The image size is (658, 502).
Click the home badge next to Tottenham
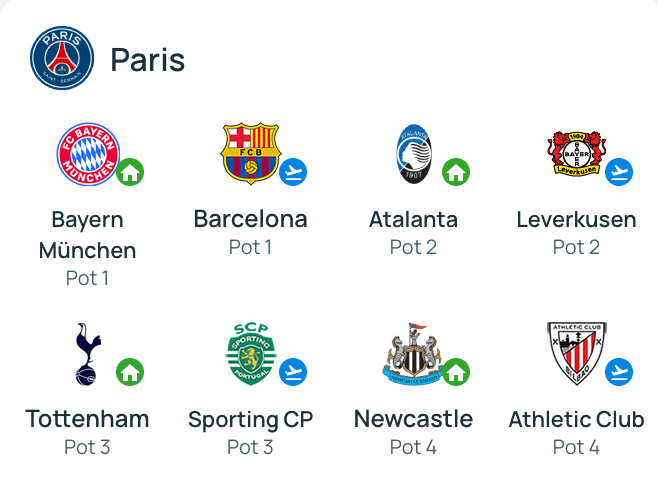129,372
